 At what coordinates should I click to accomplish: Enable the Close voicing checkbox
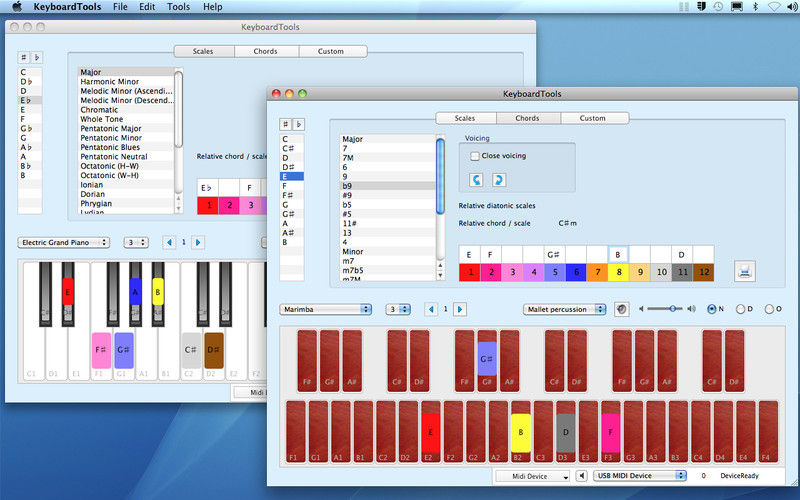(x=474, y=156)
